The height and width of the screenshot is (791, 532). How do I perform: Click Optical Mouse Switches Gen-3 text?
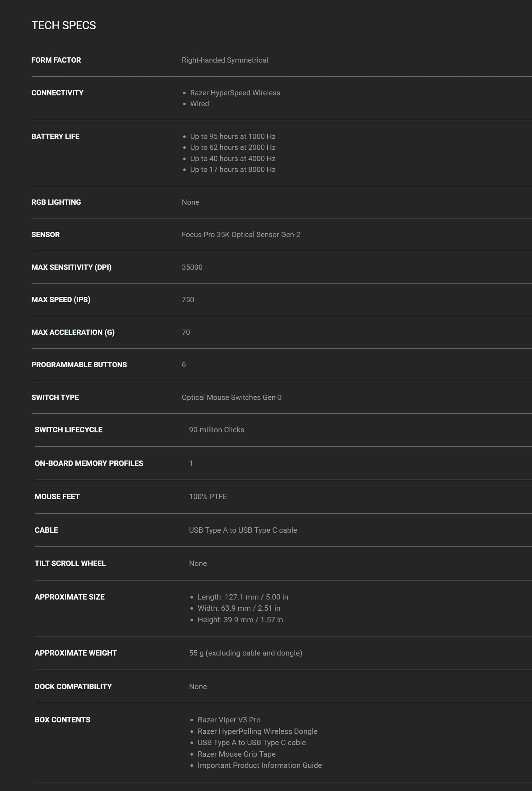232,397
